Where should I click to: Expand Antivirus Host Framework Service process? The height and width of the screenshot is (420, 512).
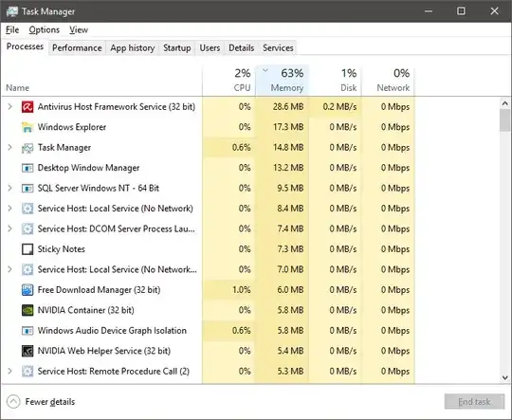tap(9, 106)
